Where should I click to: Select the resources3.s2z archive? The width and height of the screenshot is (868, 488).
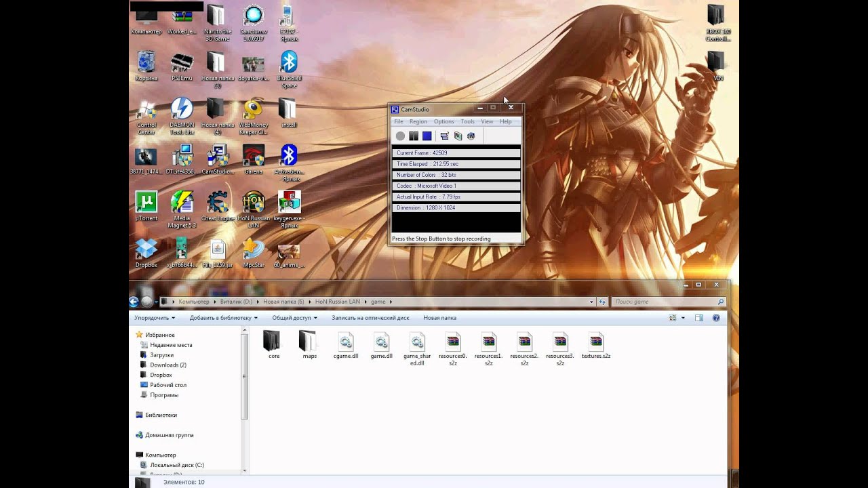click(560, 348)
